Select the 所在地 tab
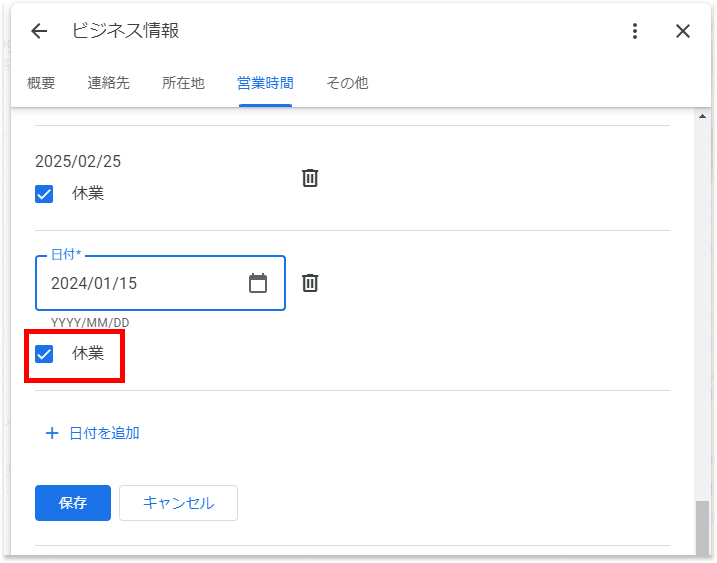 point(183,83)
